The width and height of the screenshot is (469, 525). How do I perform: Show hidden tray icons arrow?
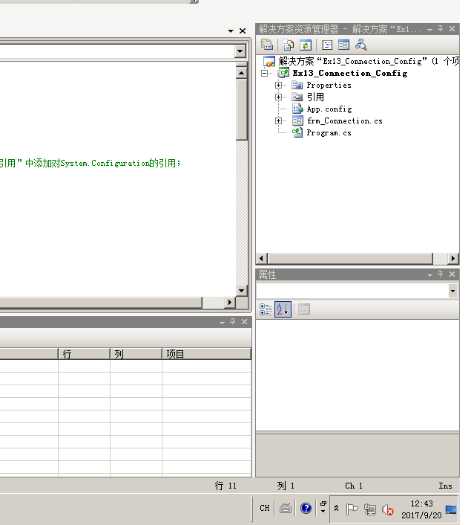pyautogui.click(x=336, y=508)
